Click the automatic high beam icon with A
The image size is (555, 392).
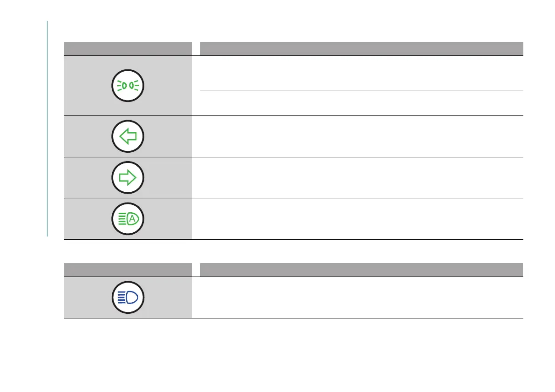point(128,218)
